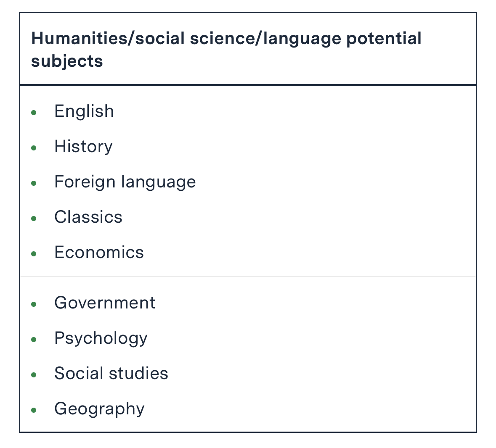Click the bullet point before Foreign language
The height and width of the screenshot is (448, 496).
(34, 183)
